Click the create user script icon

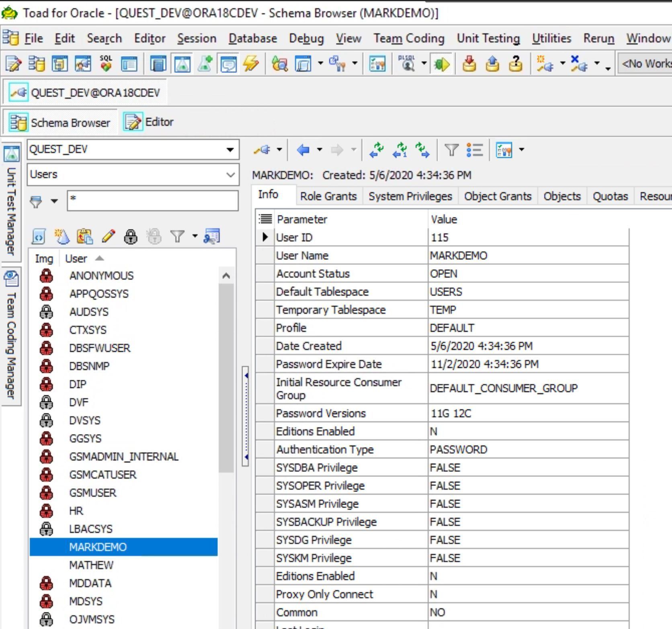click(39, 237)
